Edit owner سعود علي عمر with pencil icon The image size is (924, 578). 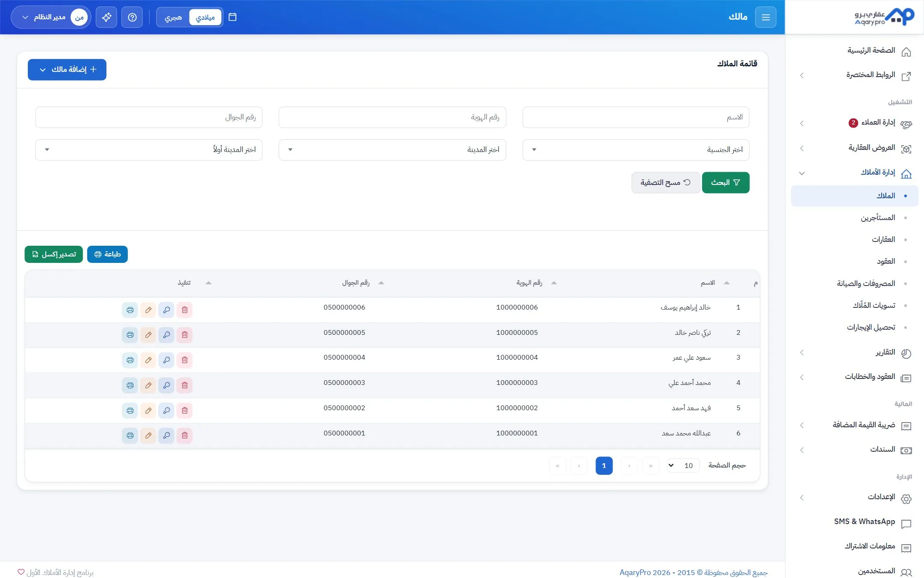pyautogui.click(x=148, y=360)
